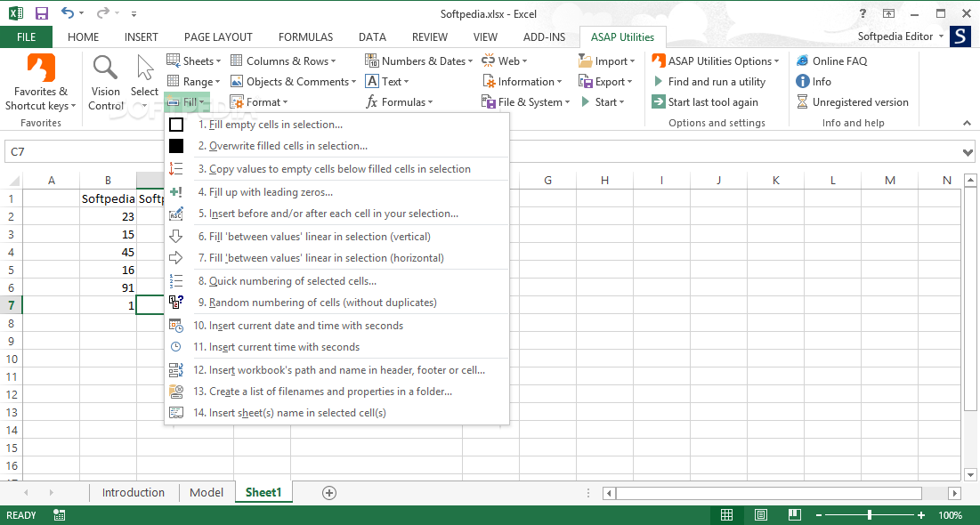Switch to Page Break Preview icon

[x=794, y=515]
